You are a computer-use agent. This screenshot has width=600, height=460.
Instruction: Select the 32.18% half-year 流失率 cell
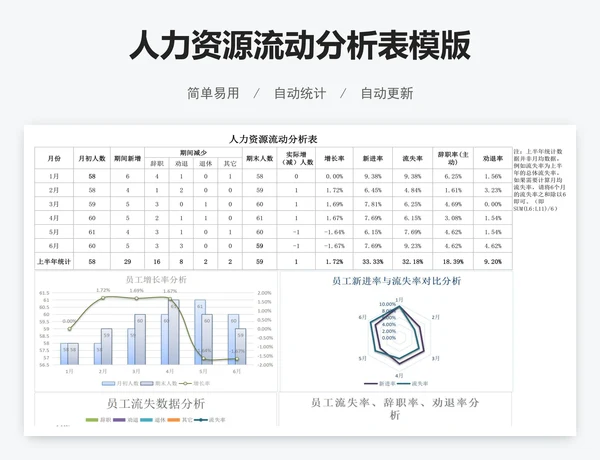click(x=412, y=262)
